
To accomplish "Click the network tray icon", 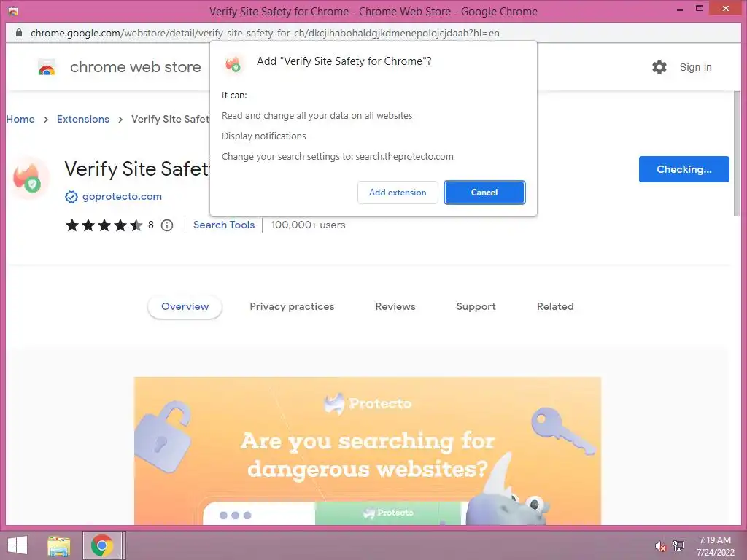I will coord(678,545).
